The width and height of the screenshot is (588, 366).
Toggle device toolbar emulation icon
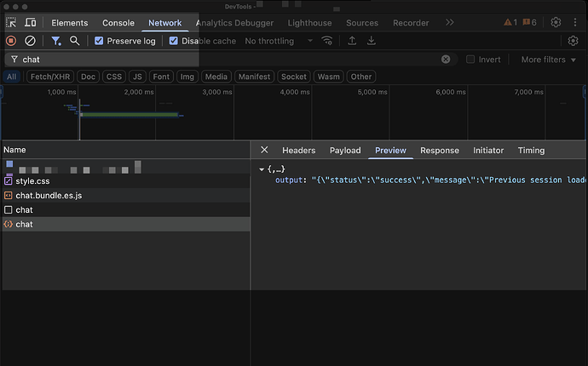click(x=31, y=22)
